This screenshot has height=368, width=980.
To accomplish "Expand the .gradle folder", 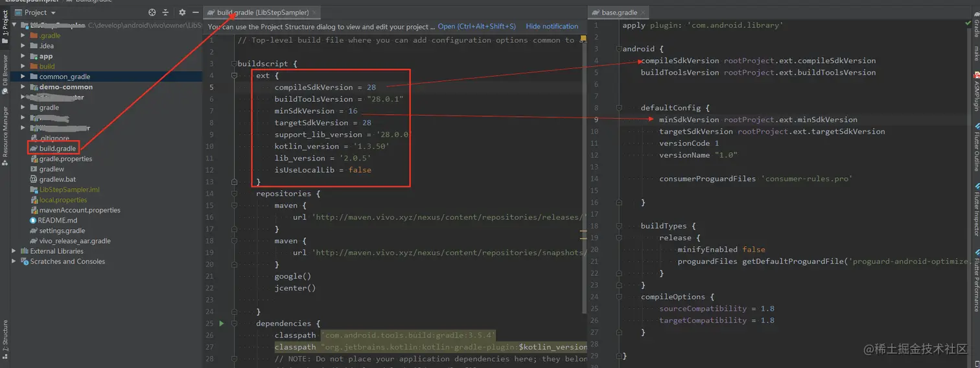I will tap(23, 36).
